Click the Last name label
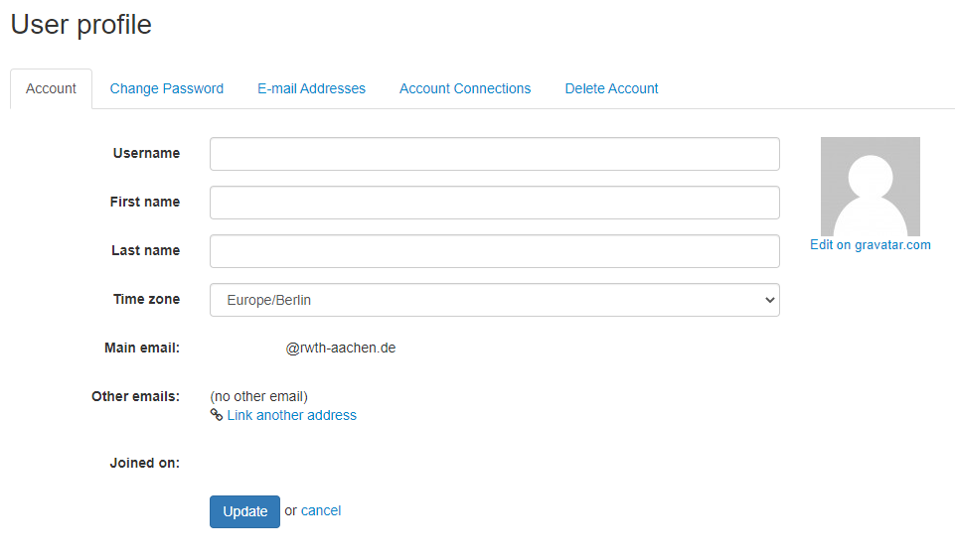Viewport: 955px width, 560px height. tap(145, 250)
